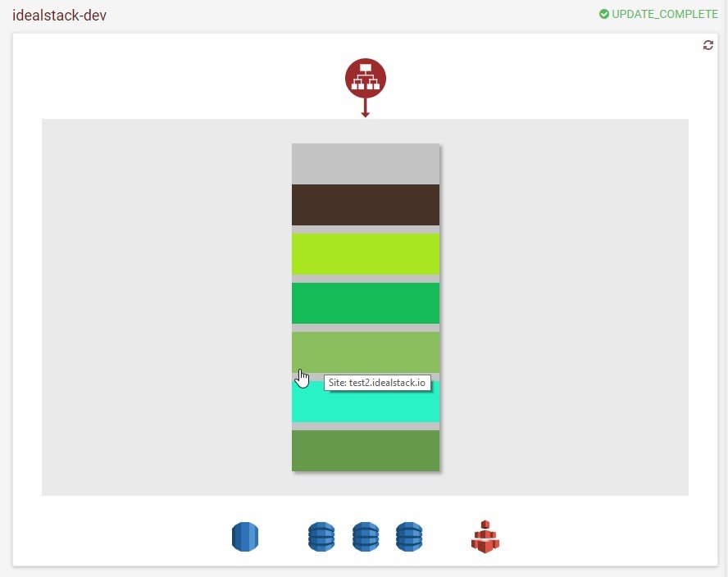This screenshot has width=728, height=577.
Task: Refresh the stack diagram
Action: pos(708,45)
